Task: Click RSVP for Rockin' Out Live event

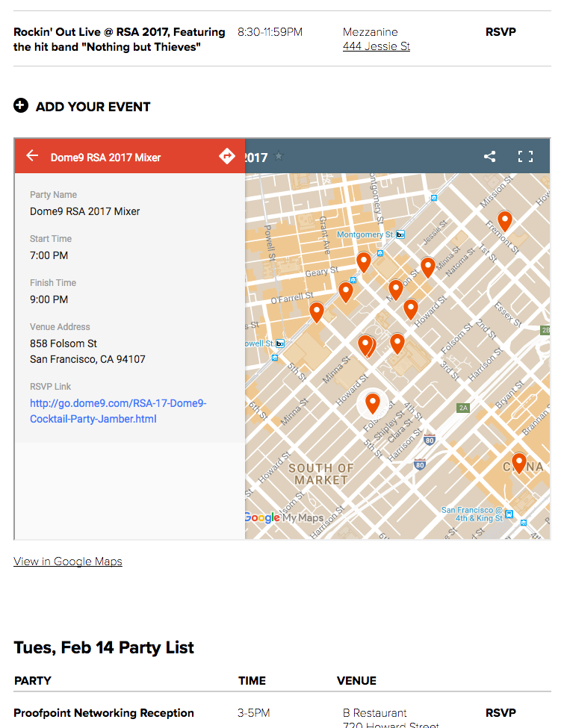Action: (501, 32)
